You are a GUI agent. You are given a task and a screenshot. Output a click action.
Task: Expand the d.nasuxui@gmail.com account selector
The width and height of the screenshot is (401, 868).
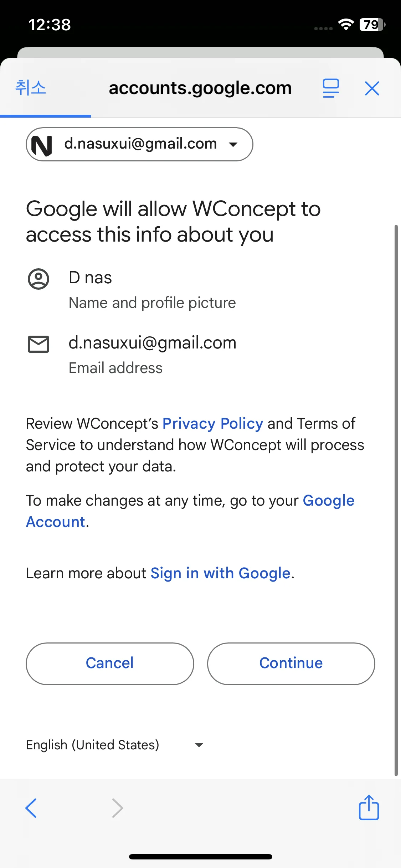click(139, 144)
